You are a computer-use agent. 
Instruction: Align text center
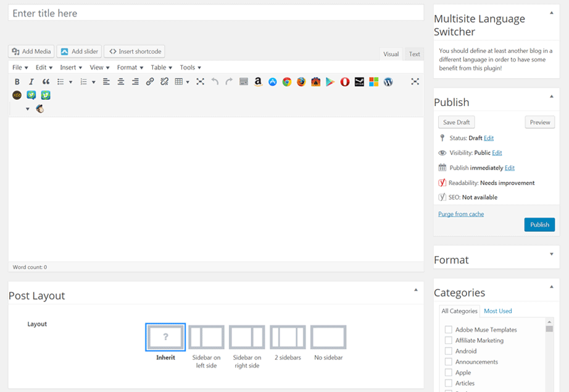coord(120,82)
